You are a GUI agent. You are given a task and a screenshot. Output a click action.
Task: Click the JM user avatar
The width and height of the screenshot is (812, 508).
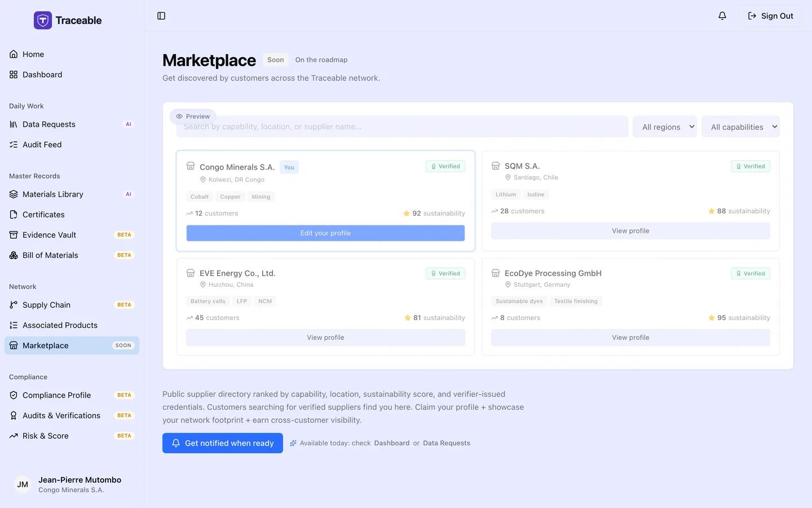[x=23, y=484]
